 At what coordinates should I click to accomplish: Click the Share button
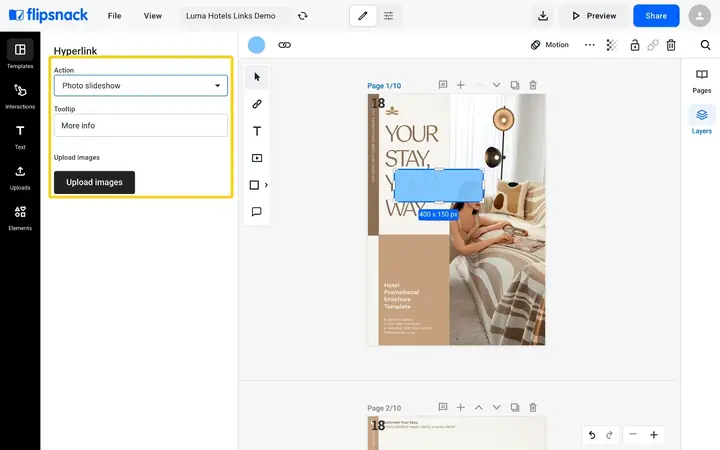[x=656, y=16]
